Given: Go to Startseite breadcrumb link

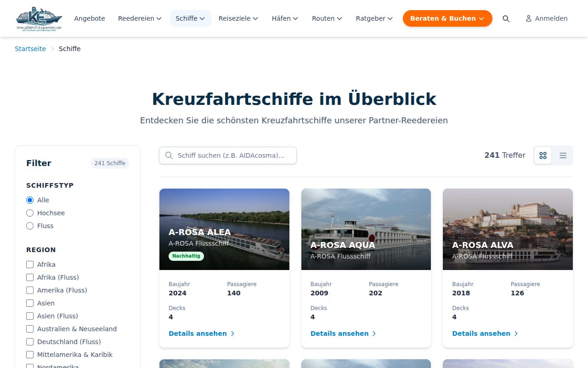Looking at the screenshot, I should click(30, 49).
